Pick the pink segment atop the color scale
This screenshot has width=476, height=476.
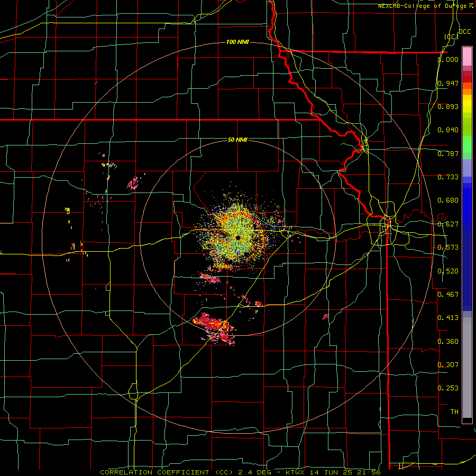pyautogui.click(x=467, y=57)
